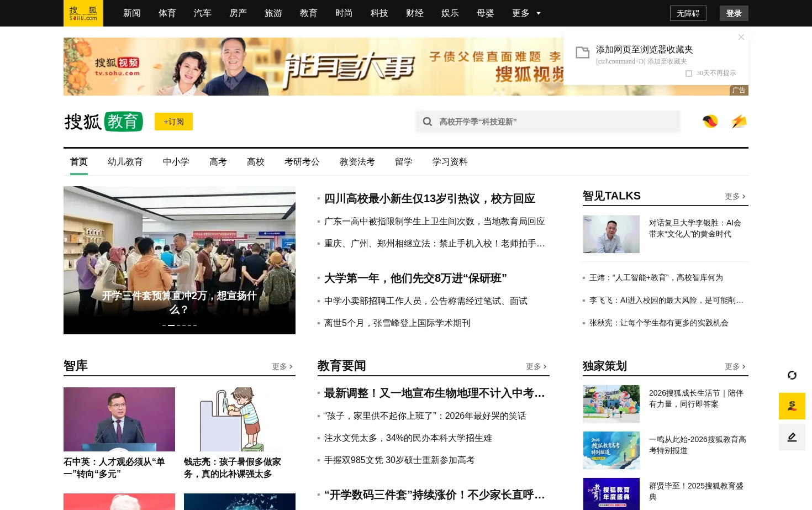
Task: Open 科技 in the top menu
Action: [379, 13]
